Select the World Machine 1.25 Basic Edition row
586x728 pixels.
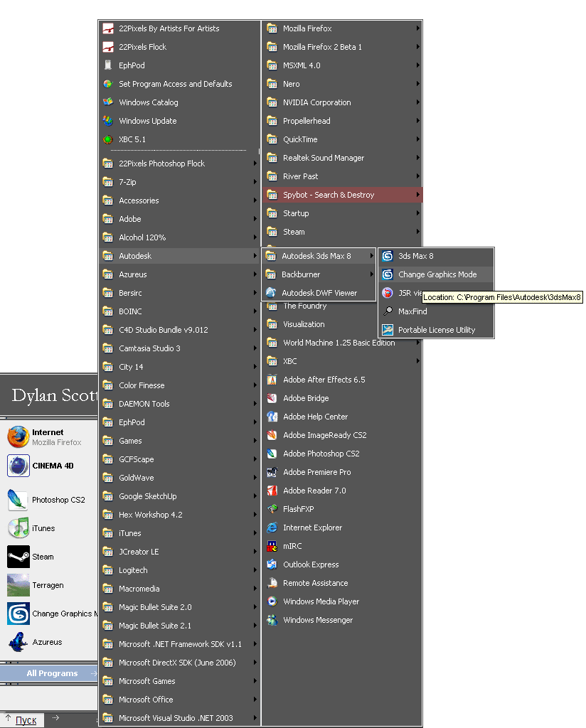pyautogui.click(x=343, y=343)
